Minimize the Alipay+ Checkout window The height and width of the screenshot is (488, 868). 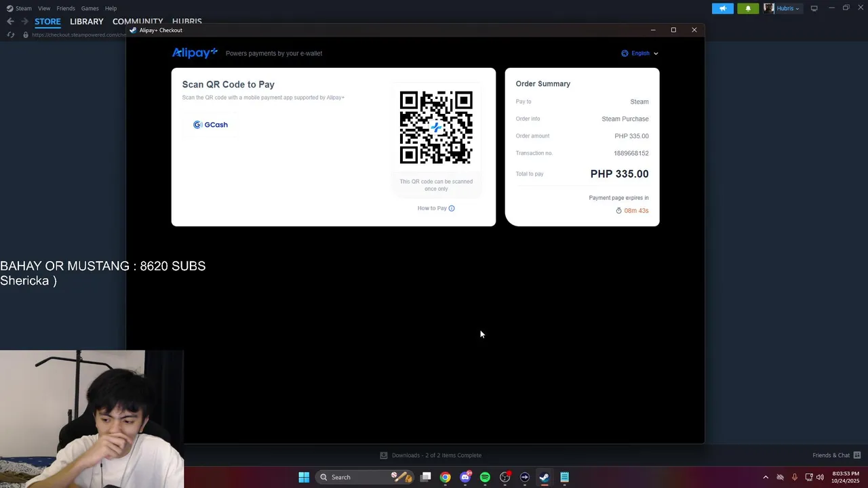click(x=652, y=30)
